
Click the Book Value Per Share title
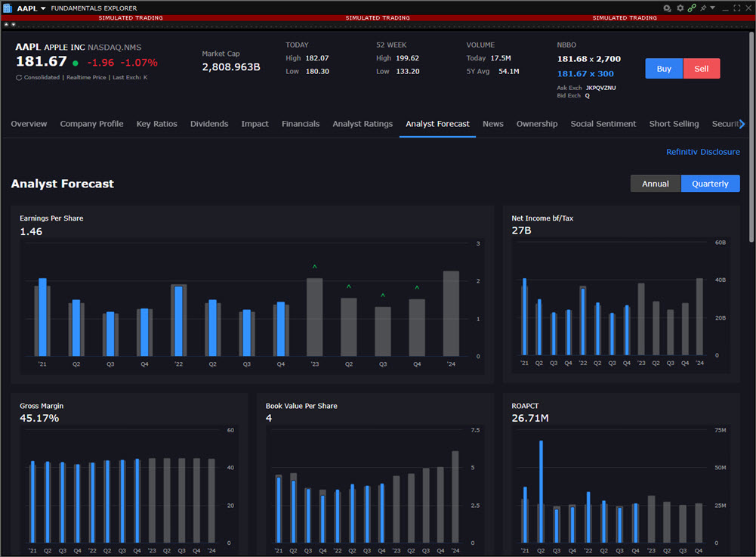point(301,406)
